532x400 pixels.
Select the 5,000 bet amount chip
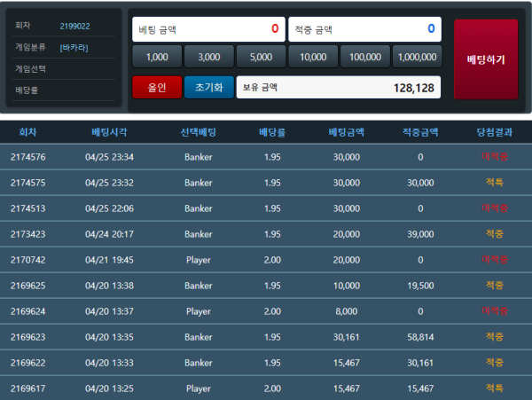click(261, 57)
